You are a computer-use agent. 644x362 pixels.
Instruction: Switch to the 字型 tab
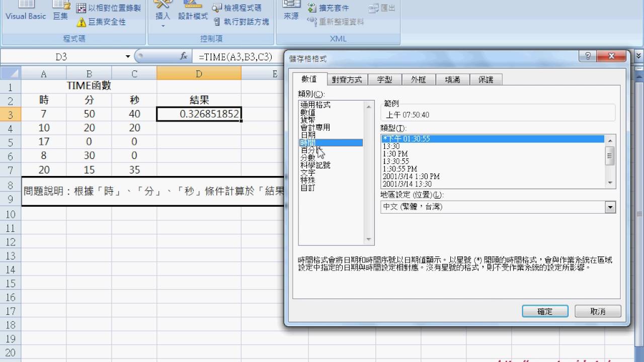384,79
